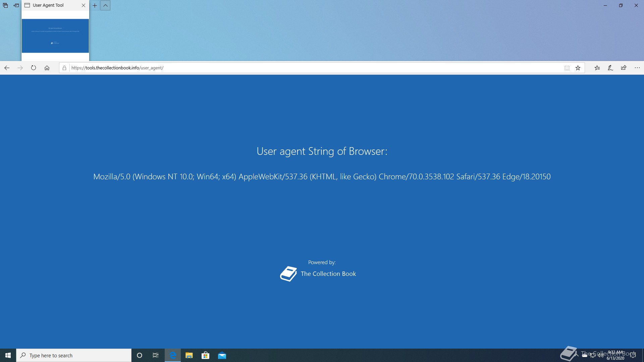Click the tab preview thumbnail

click(55, 36)
